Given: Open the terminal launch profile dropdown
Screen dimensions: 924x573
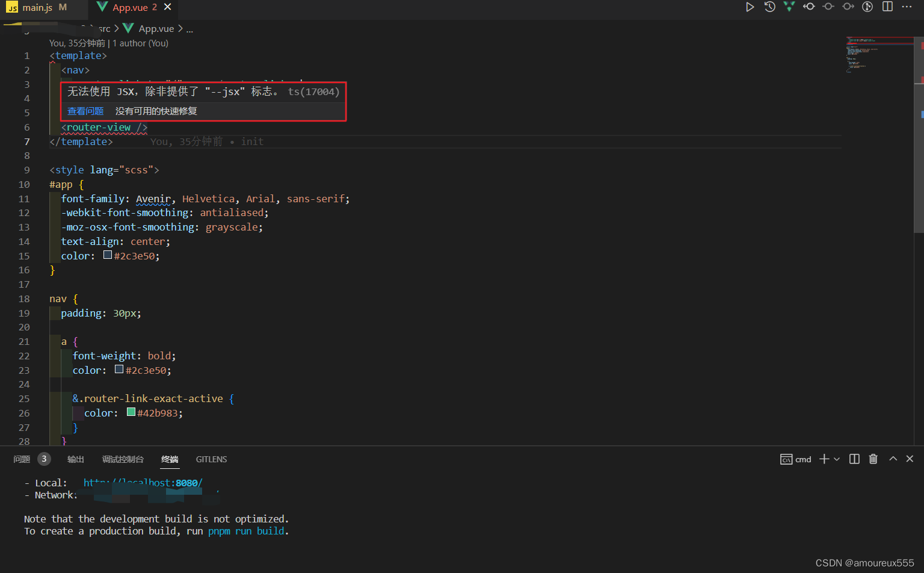Looking at the screenshot, I should point(837,459).
